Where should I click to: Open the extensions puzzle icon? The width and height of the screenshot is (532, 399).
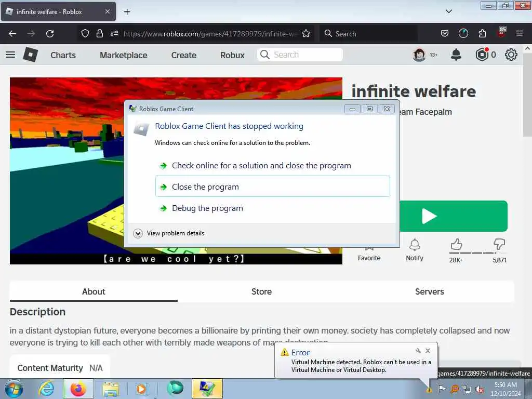(x=482, y=33)
